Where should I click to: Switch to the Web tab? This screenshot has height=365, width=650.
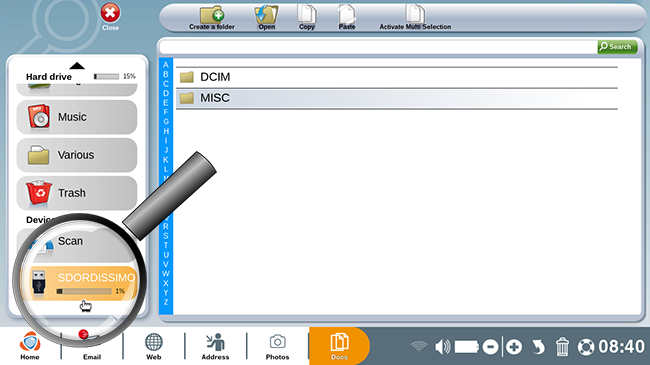tap(153, 347)
